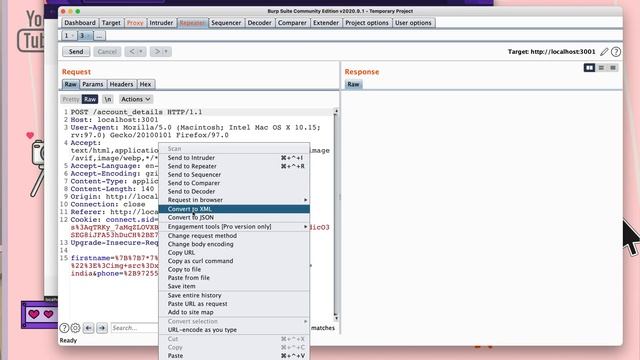Switch to the Decoder tab
This screenshot has height=360, width=640.
click(259, 23)
